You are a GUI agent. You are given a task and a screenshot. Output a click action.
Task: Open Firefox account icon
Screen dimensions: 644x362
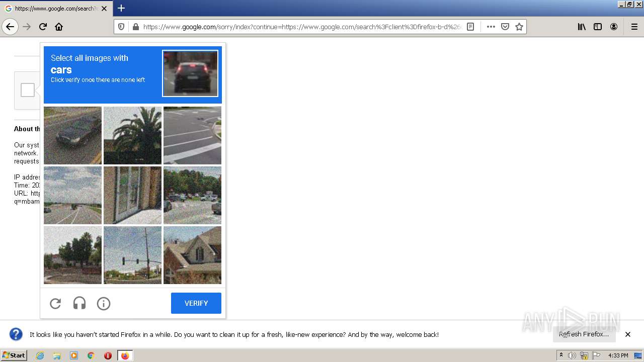(614, 27)
